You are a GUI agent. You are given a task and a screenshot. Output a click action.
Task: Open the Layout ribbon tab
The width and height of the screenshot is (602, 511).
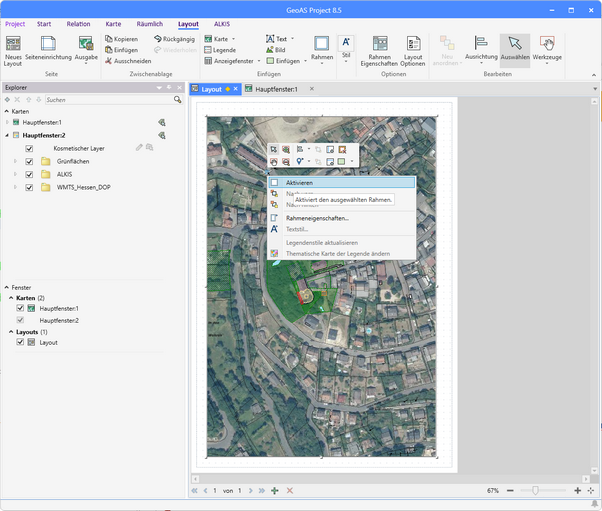point(188,24)
